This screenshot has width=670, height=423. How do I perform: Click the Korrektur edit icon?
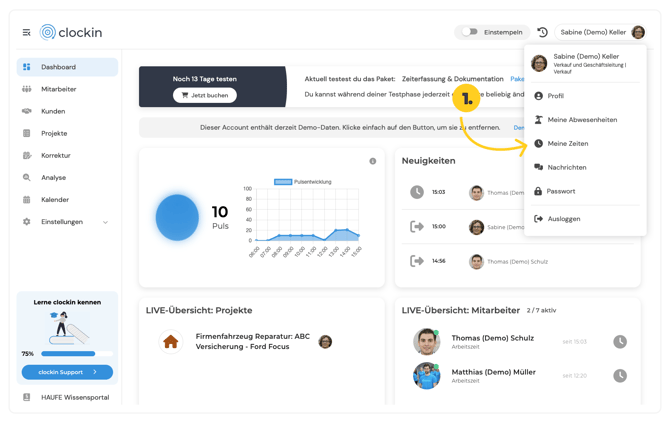pyautogui.click(x=27, y=156)
